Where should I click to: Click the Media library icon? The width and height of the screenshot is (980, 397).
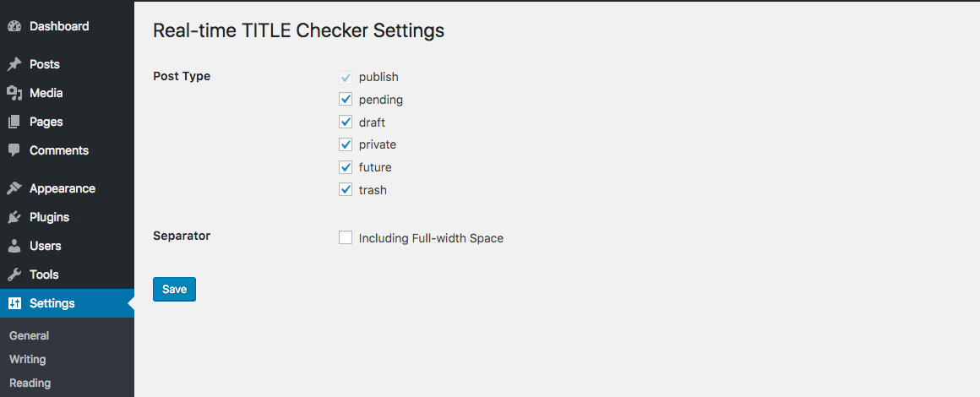(14, 93)
